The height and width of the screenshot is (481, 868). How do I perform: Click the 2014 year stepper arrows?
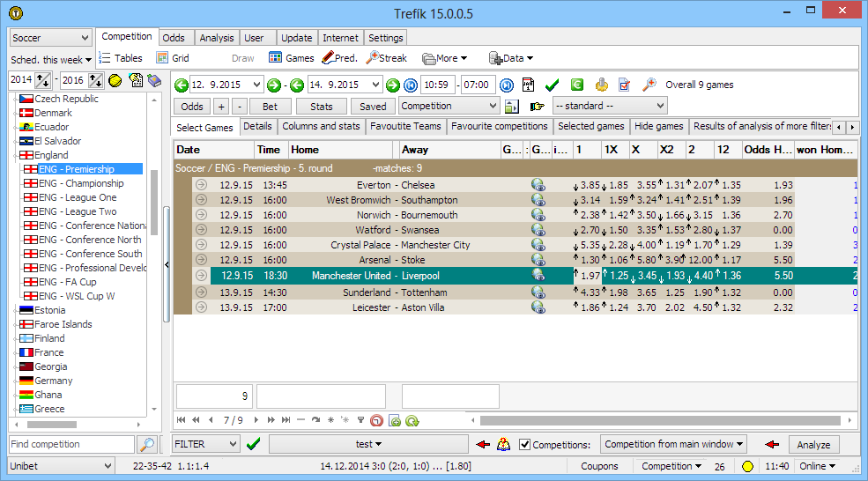pos(42,81)
